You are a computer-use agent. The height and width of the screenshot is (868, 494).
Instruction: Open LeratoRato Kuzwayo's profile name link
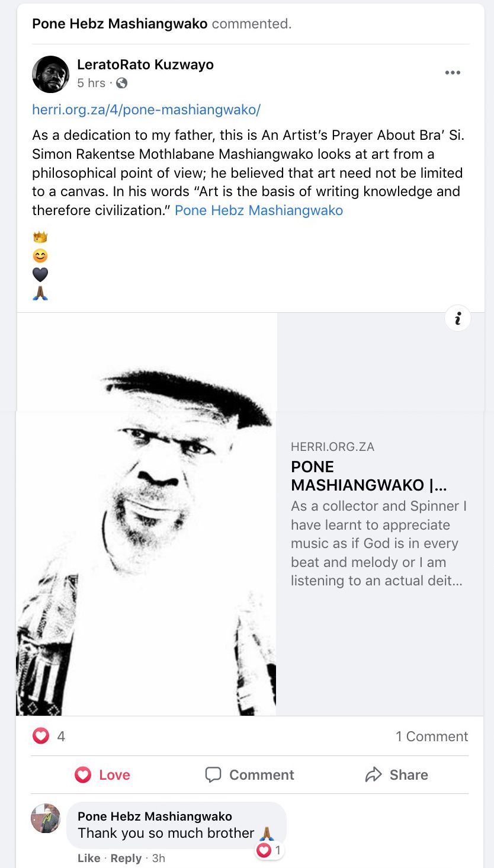tap(145, 65)
